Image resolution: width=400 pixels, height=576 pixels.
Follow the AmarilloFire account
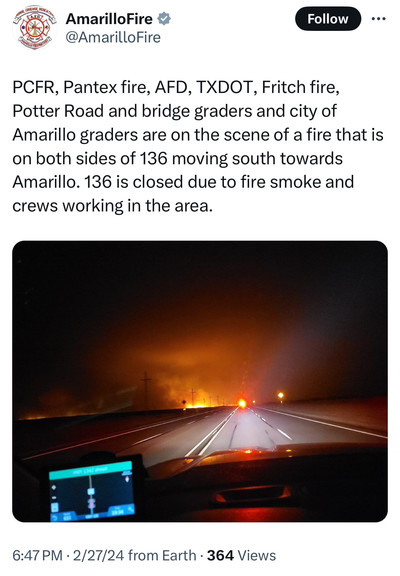pyautogui.click(x=328, y=18)
